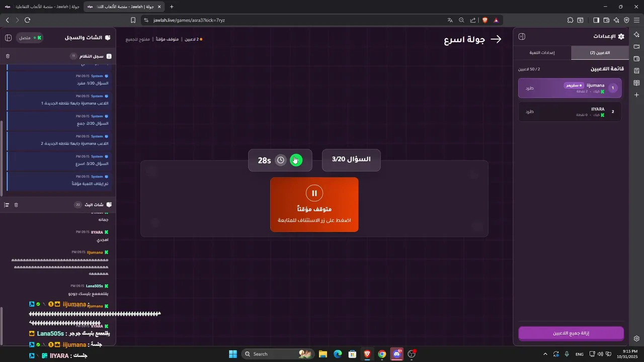Clear the system log with trash icon
The width and height of the screenshot is (644, 362).
point(8,56)
